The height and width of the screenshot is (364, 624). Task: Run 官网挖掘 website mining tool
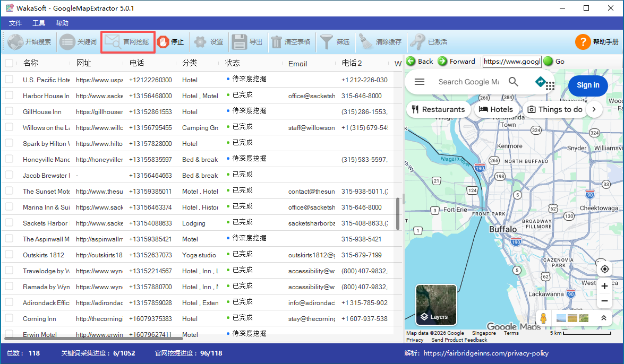(127, 42)
